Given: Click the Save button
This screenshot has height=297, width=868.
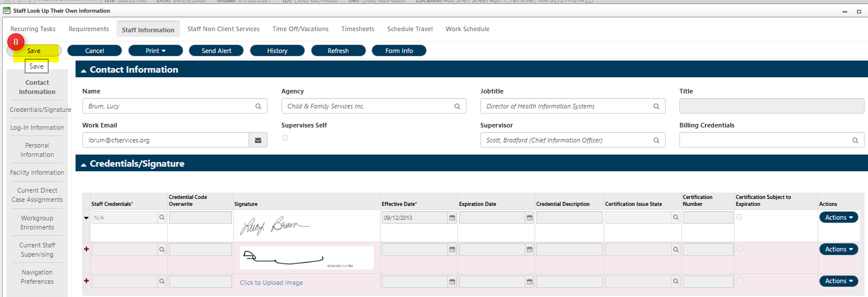Looking at the screenshot, I should [x=34, y=51].
